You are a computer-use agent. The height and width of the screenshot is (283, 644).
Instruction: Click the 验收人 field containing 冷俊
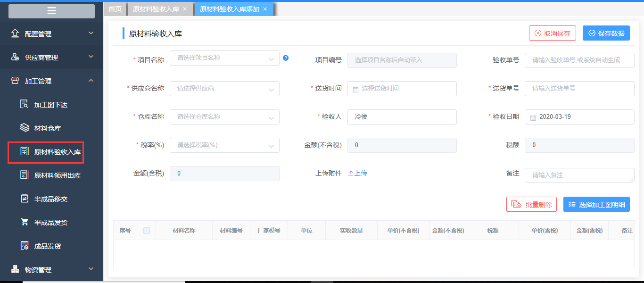(402, 117)
